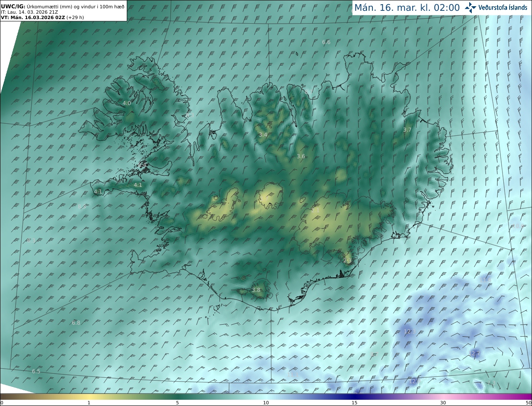
Task: Click the 50 tick on the color scale
Action: point(529,403)
